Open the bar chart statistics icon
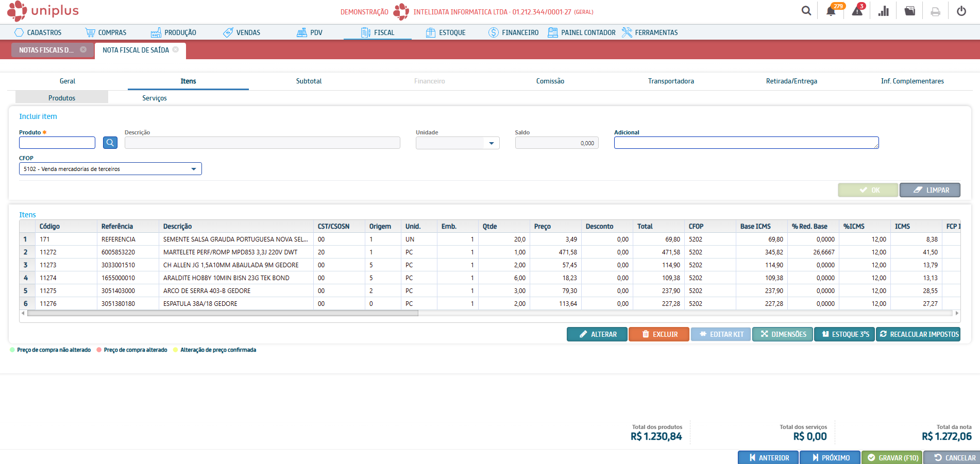980x464 pixels. (x=884, y=11)
